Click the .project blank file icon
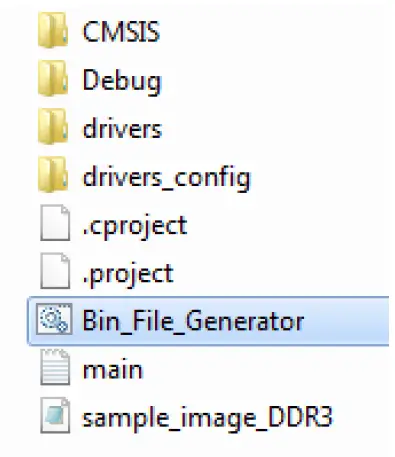Image resolution: width=395 pixels, height=457 pixels. pos(55,271)
